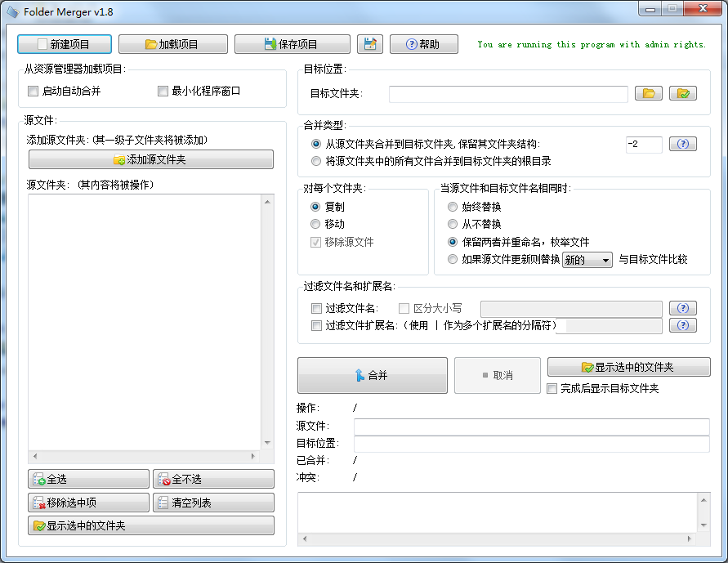Open 帮助 help button
728x563 pixels.
pos(423,44)
